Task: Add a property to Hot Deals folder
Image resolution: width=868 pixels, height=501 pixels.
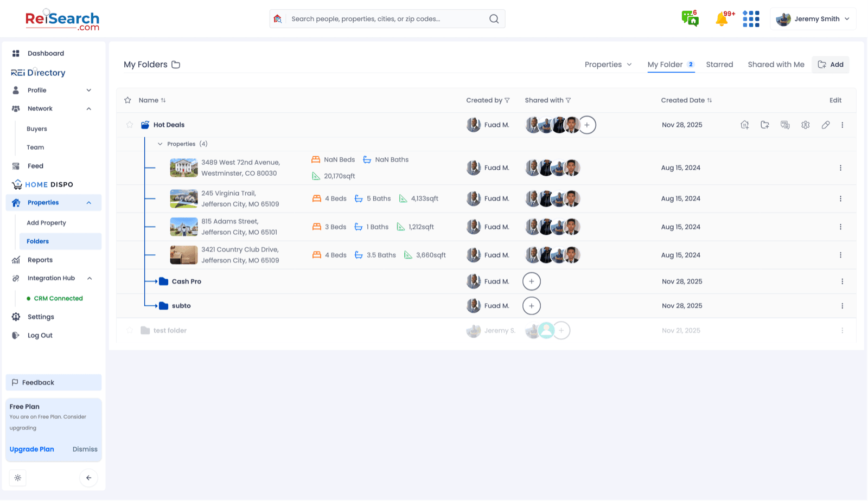Action: pyautogui.click(x=745, y=125)
